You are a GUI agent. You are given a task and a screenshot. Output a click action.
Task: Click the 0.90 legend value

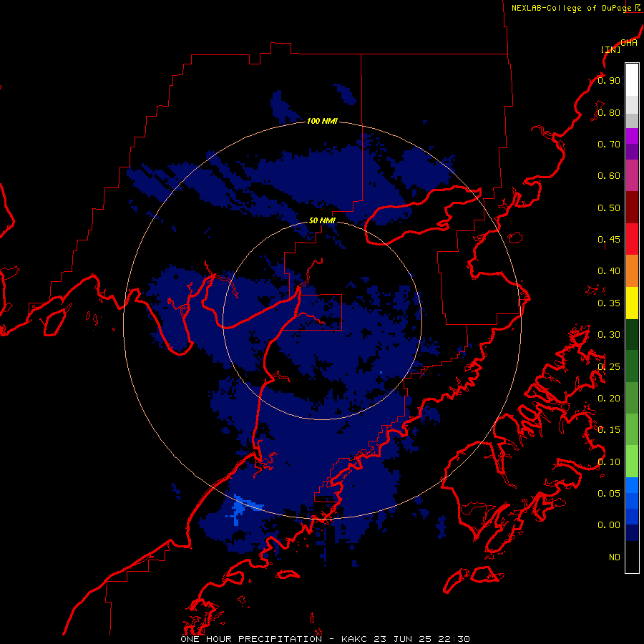click(x=609, y=80)
